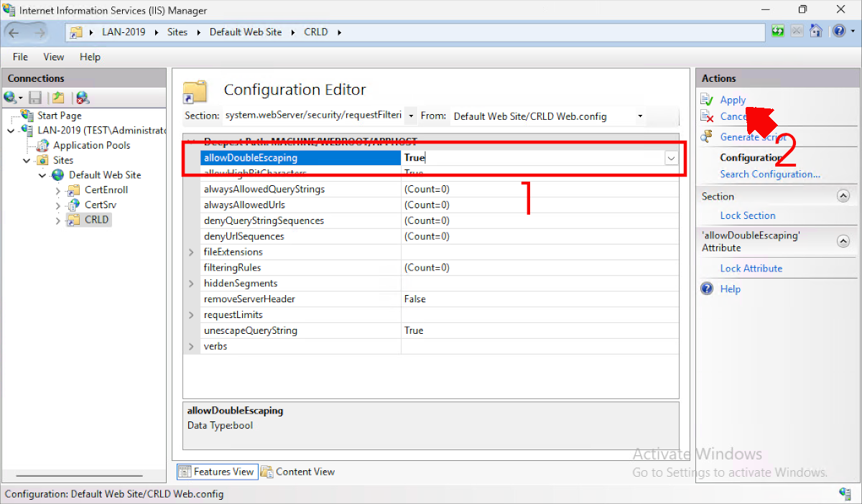862x504 pixels.
Task: Collapse the Default Web Site node
Action: click(43, 175)
